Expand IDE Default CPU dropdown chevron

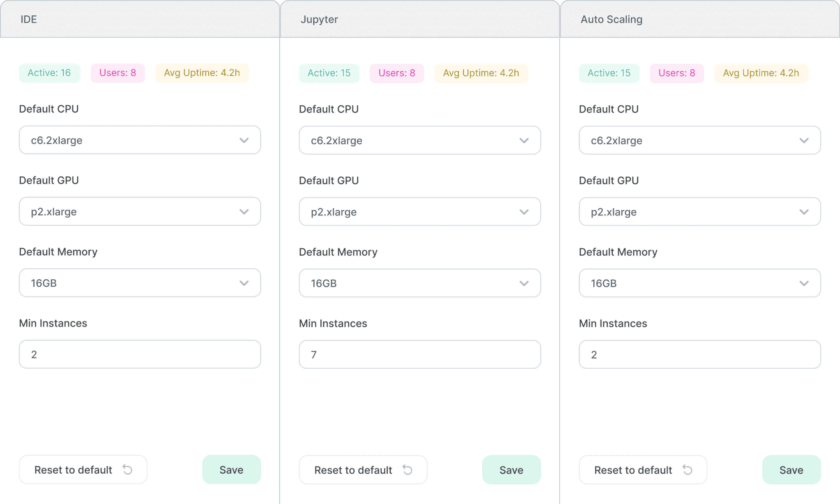pyautogui.click(x=244, y=140)
